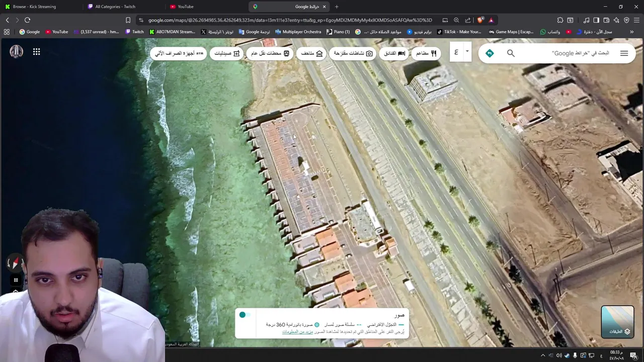Open the Twitch bookmark

(x=135, y=32)
